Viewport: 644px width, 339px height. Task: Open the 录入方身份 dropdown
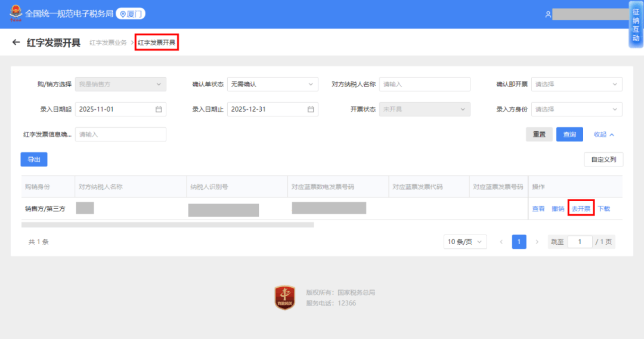click(576, 109)
